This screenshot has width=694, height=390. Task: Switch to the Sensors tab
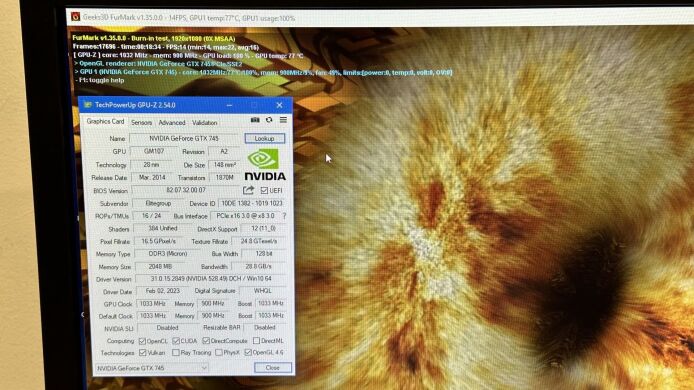point(142,122)
